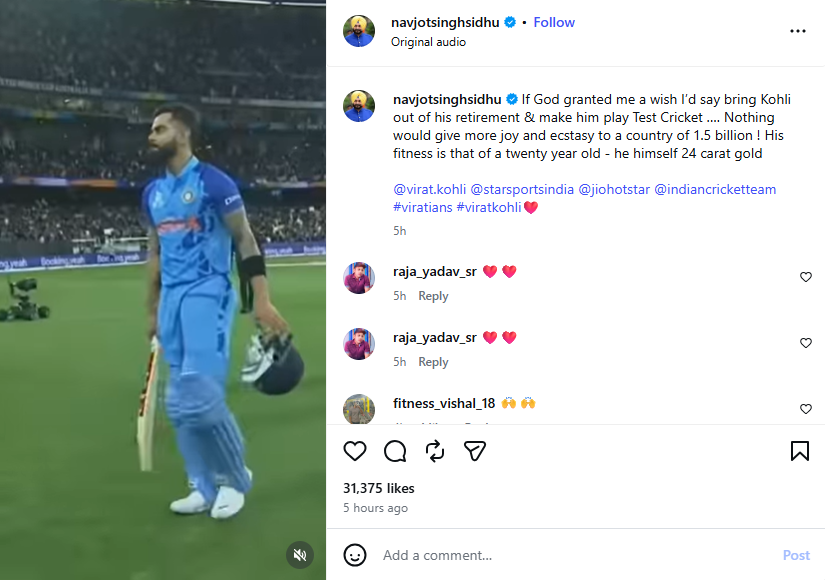Viewport: 825px width, 580px height.
Task: Like first raja_yadav_sr comment
Action: [x=806, y=277]
